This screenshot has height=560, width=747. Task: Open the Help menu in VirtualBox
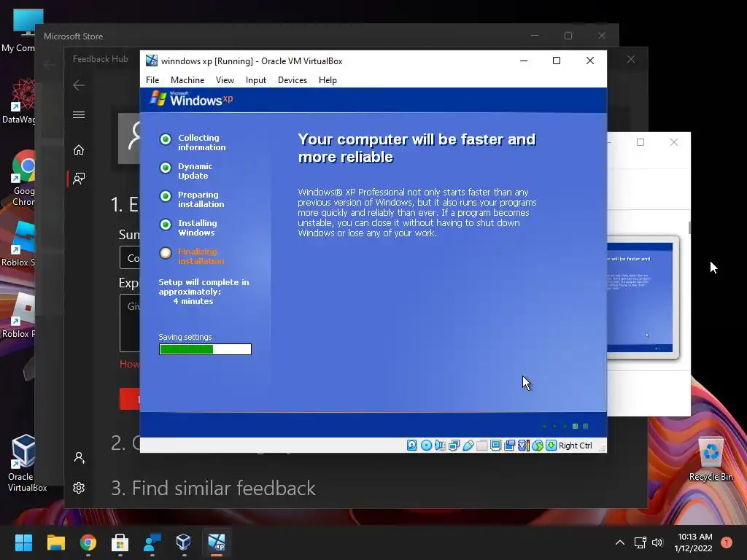point(328,80)
